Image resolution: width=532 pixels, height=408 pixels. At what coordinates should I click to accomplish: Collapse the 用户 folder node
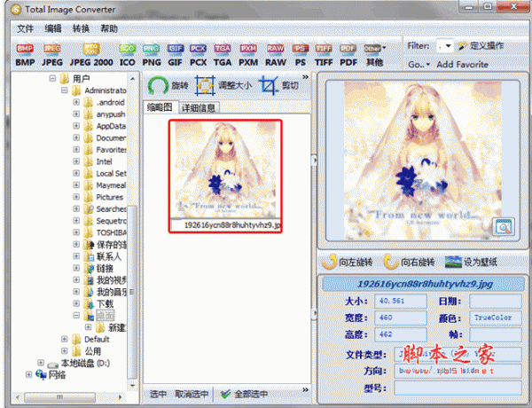[52, 78]
